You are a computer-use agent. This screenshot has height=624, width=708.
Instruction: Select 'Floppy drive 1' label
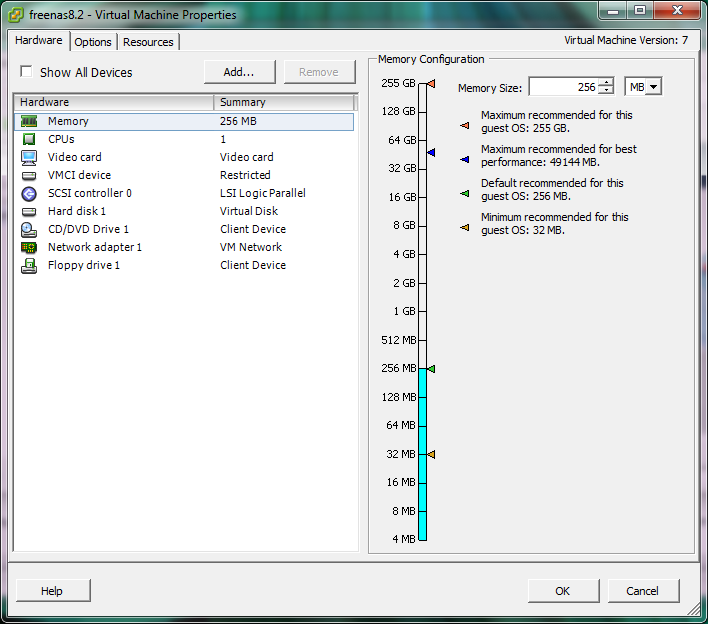(84, 265)
